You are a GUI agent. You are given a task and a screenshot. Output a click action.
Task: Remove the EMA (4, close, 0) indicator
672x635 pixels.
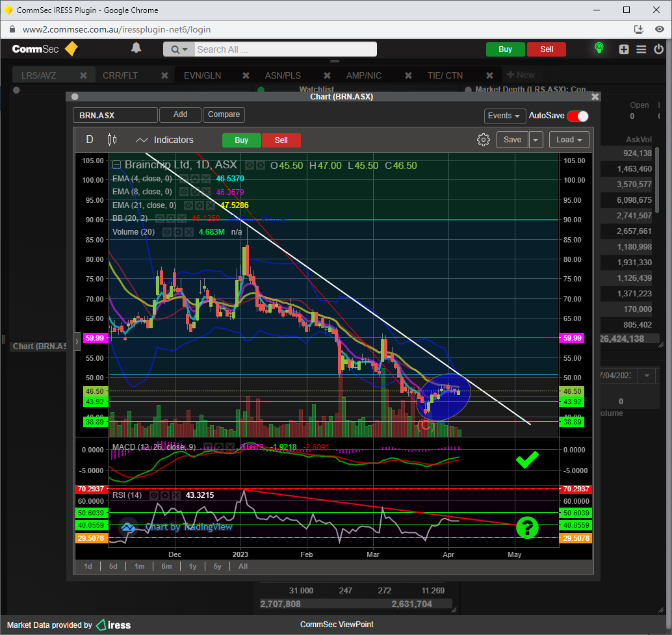point(206,179)
